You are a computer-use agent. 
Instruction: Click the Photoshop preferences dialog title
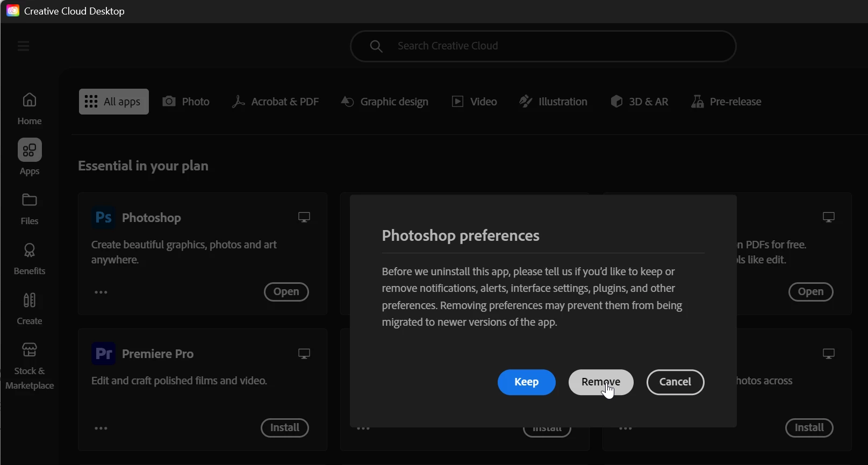[x=461, y=235]
